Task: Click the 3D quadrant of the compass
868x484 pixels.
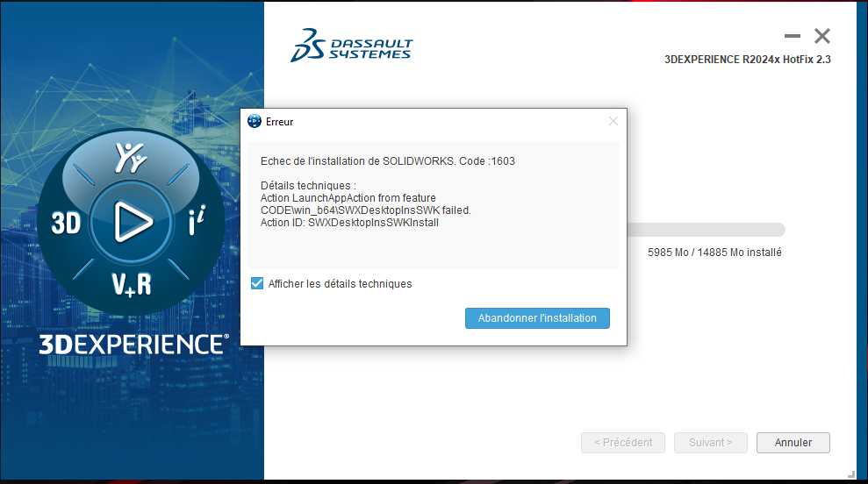Action: point(66,224)
